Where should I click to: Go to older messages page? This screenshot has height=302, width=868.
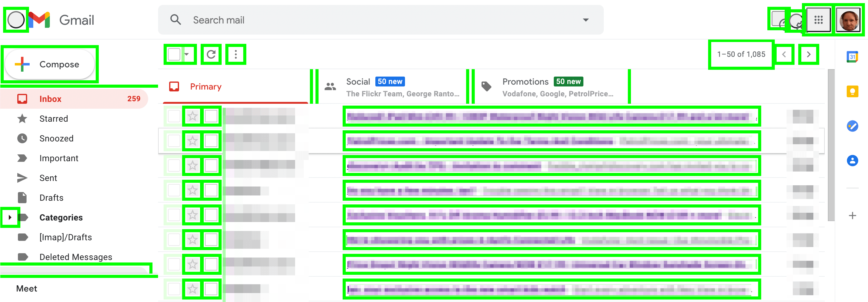[808, 54]
